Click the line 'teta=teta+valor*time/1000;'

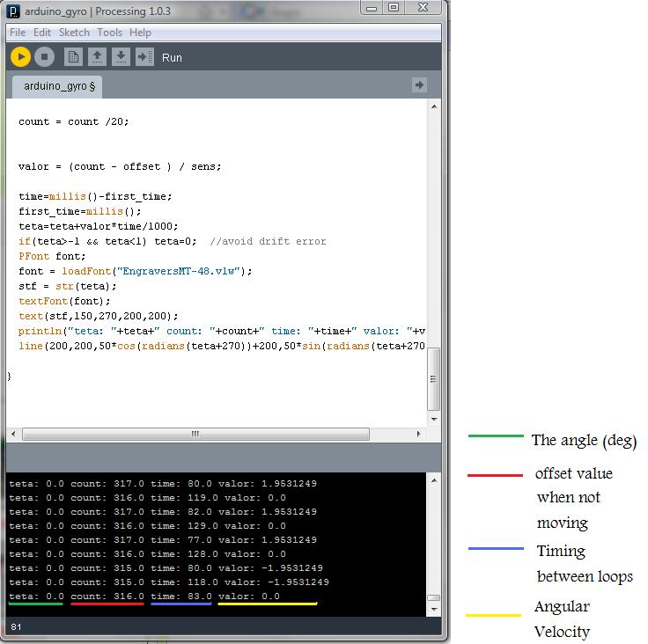click(x=99, y=226)
